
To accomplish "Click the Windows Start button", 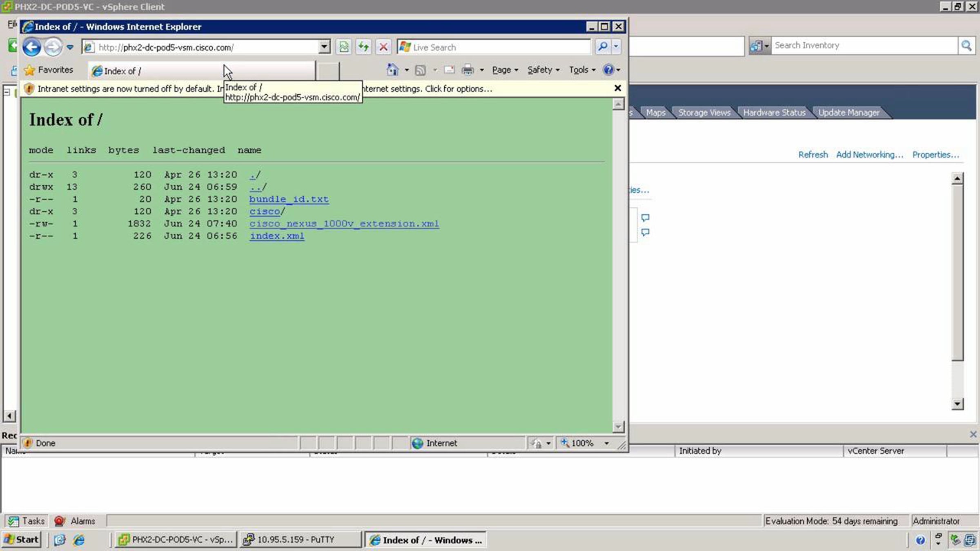I will point(22,540).
